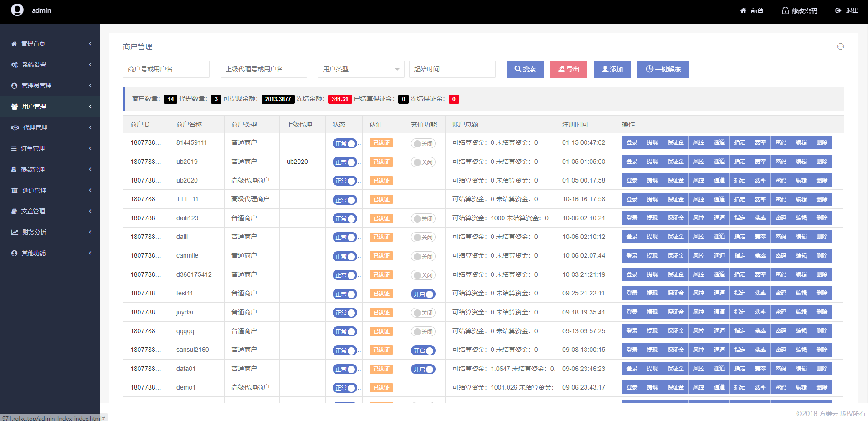Click the 一键解冻 button

(663, 69)
